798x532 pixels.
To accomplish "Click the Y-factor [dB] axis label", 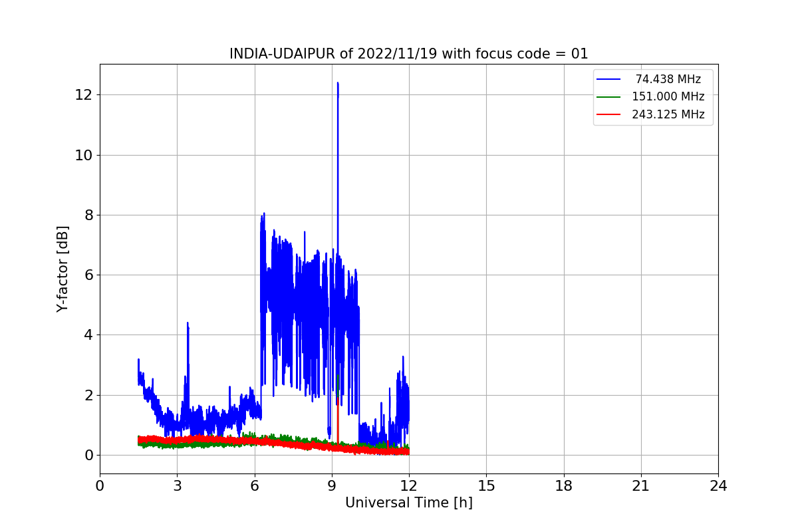I will coord(63,269).
